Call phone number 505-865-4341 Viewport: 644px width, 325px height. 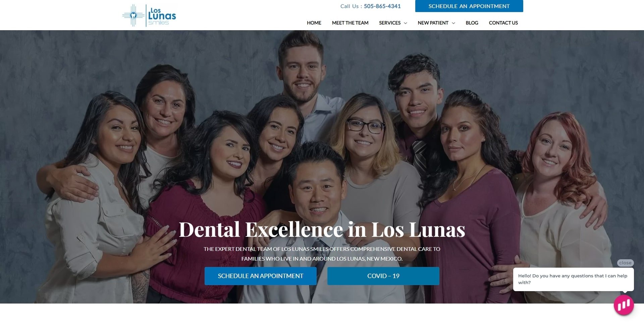coord(382,6)
